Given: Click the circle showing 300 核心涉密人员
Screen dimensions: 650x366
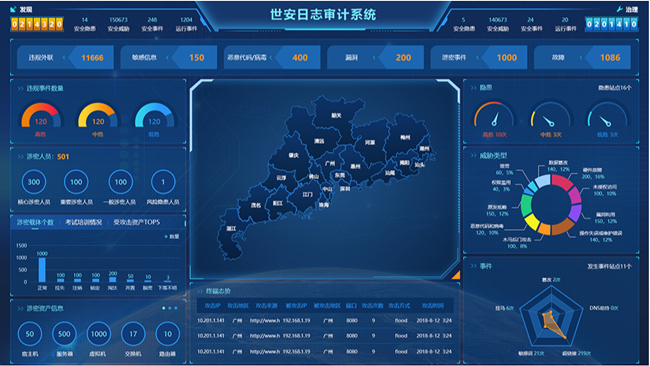Looking at the screenshot, I should [x=34, y=182].
